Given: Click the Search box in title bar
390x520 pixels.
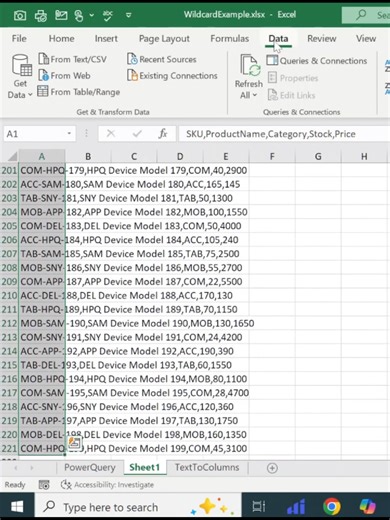Looking at the screenshot, I should [366, 15].
